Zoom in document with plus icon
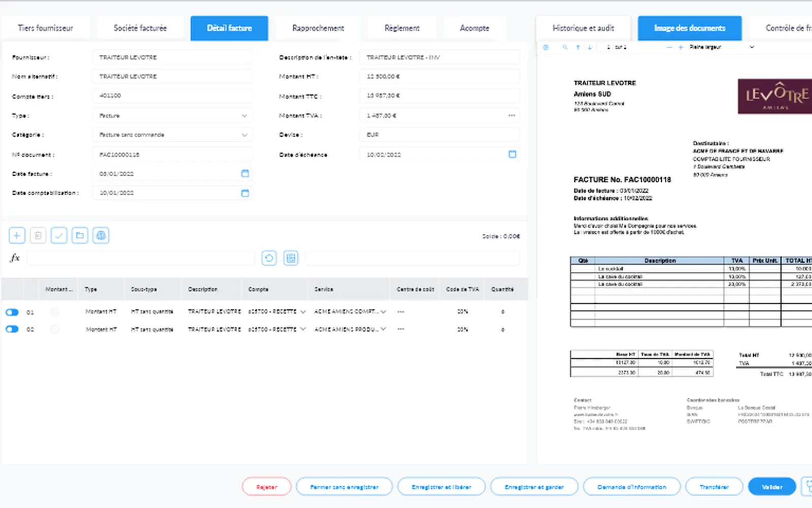812x508 pixels. 681,47
